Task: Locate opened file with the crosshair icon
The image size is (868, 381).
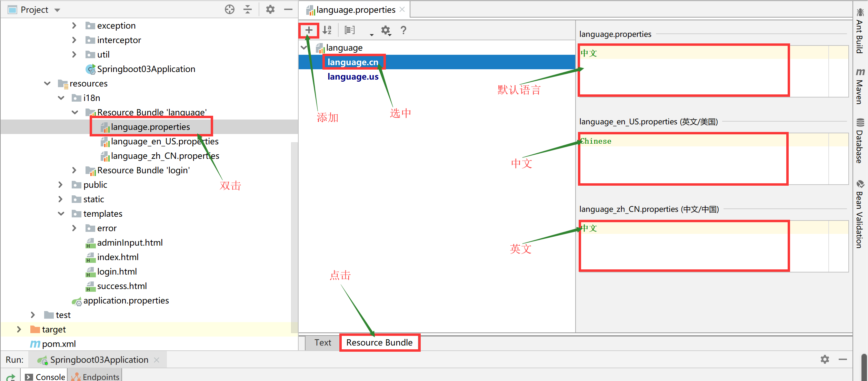Action: tap(229, 9)
